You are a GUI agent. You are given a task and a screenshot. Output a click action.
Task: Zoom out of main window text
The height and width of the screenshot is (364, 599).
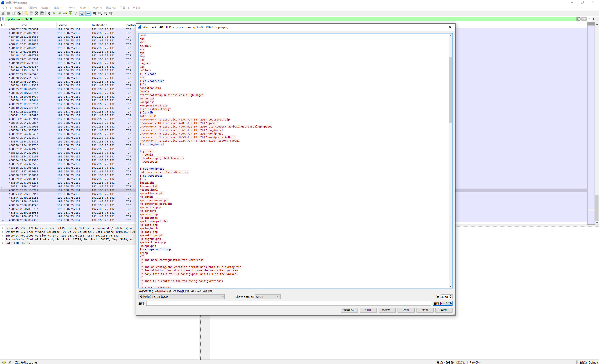[x=100, y=13]
